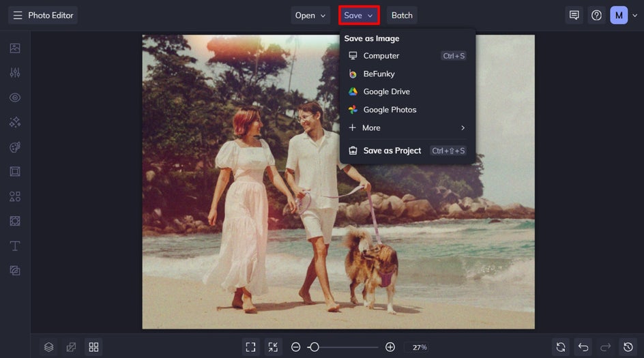This screenshot has height=358, width=644.
Task: Fit image to screen
Action: coord(250,347)
